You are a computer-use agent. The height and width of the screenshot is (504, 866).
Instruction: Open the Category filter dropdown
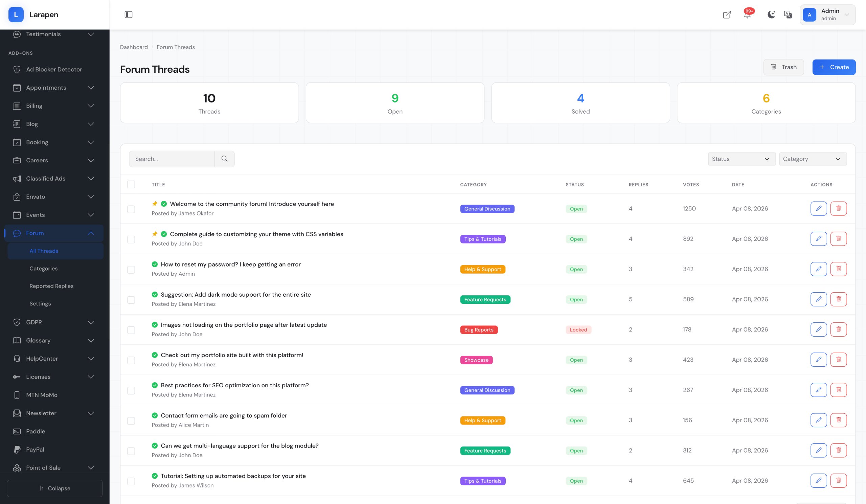pyautogui.click(x=813, y=159)
